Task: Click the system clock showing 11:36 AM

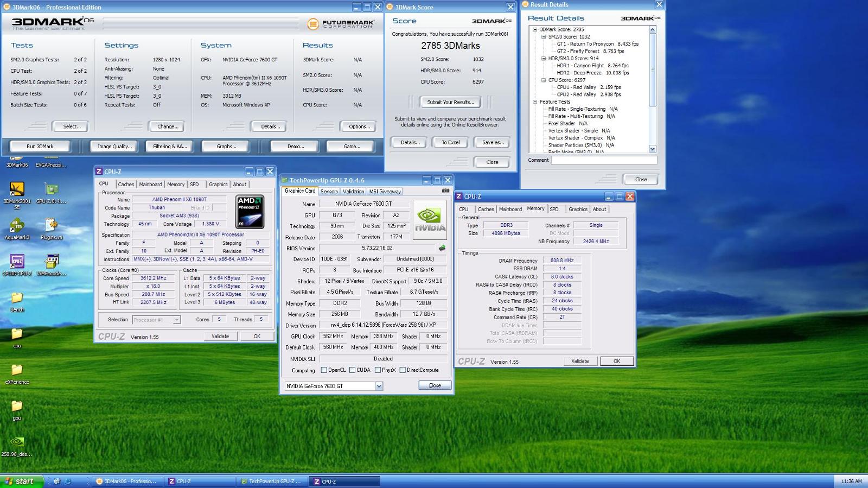Action: (x=851, y=481)
